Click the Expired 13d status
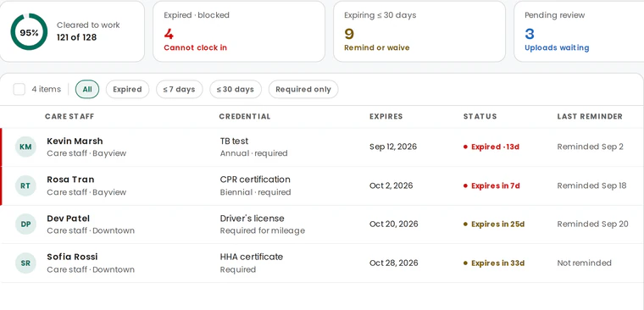 491,147
